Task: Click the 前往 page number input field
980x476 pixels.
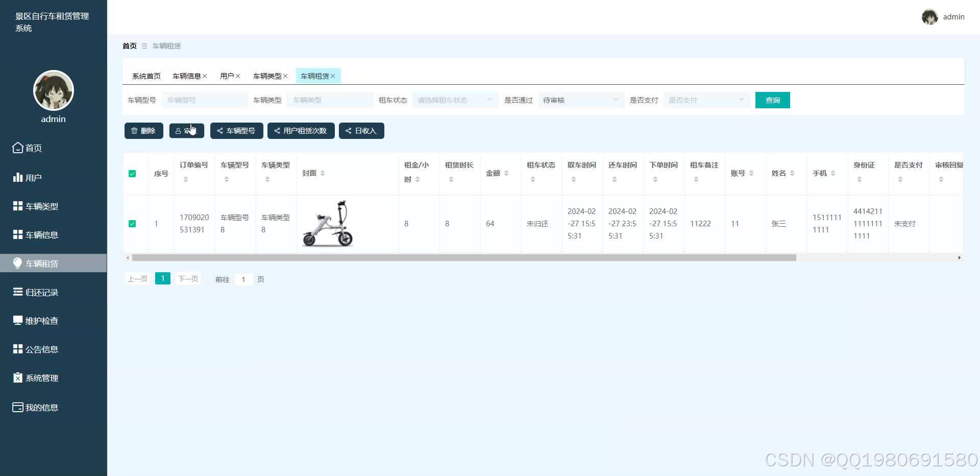Action: pyautogui.click(x=243, y=279)
